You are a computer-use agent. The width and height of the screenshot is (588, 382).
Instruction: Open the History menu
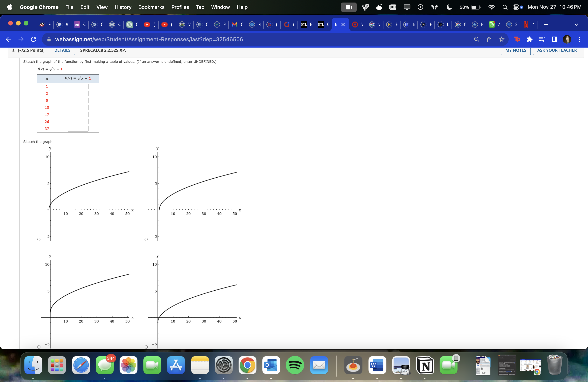123,7
